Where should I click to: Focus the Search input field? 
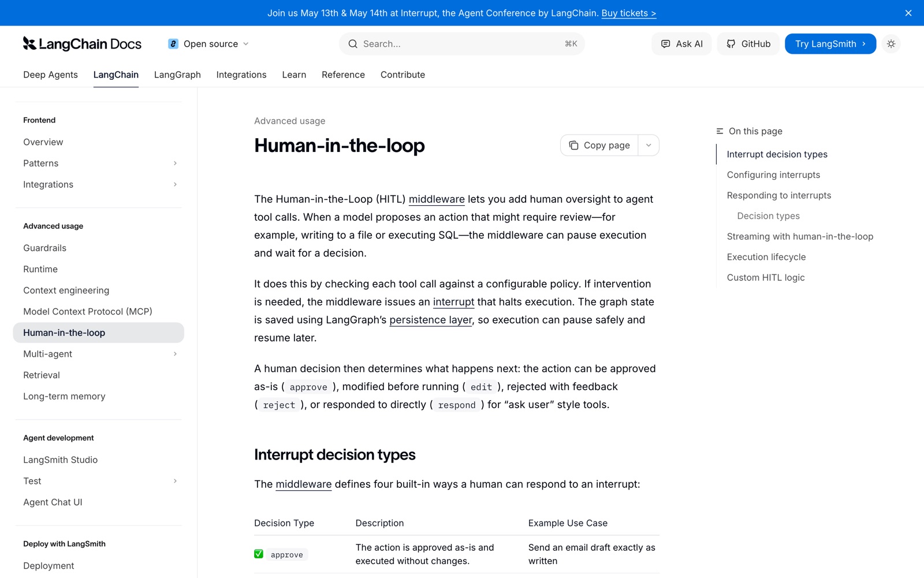click(462, 44)
